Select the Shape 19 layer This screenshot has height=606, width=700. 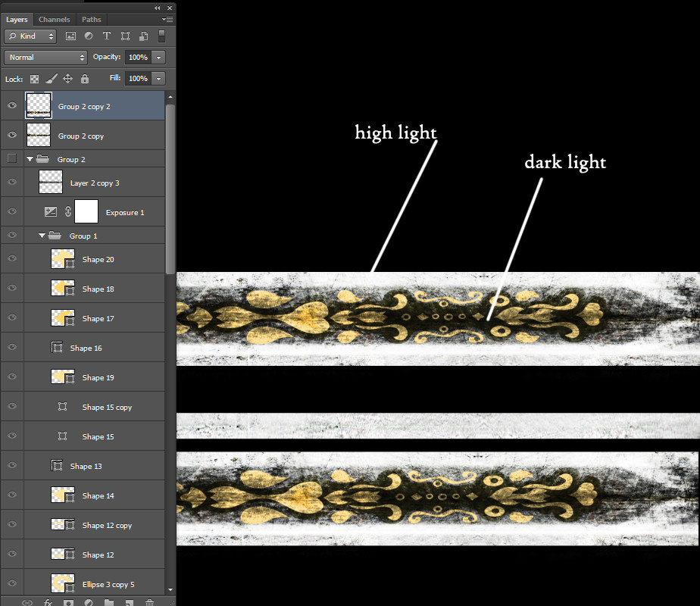(83, 377)
